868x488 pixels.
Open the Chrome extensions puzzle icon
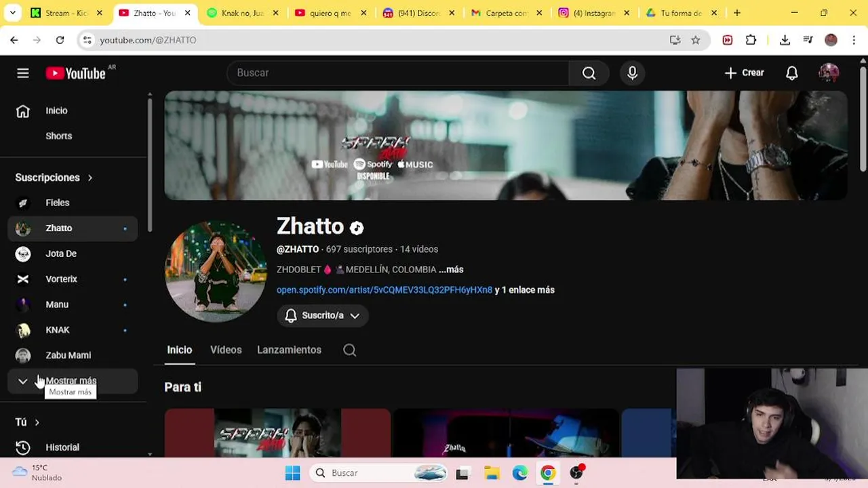[751, 40]
